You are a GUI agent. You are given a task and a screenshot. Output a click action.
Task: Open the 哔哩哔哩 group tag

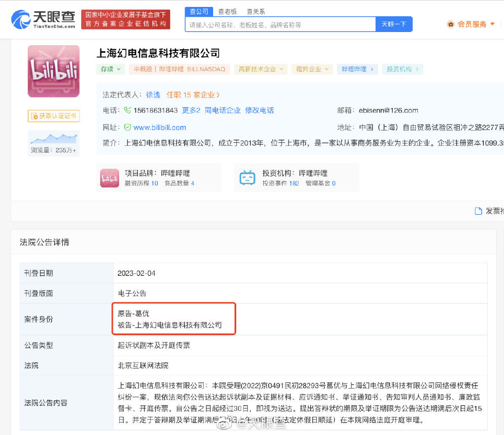[357, 69]
